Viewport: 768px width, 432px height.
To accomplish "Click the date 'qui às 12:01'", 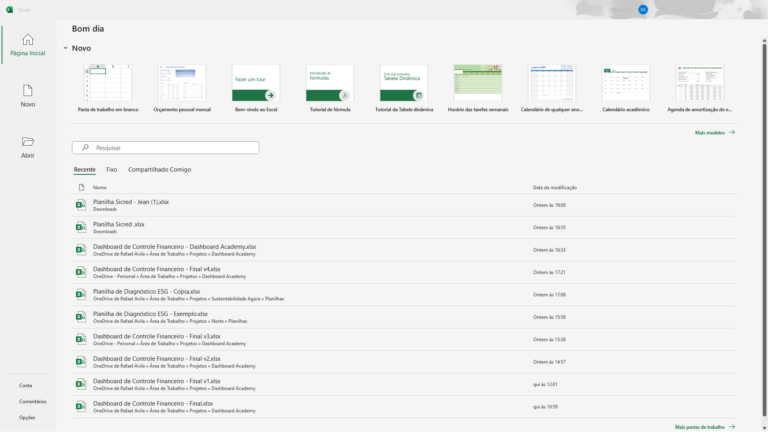I will pos(545,384).
